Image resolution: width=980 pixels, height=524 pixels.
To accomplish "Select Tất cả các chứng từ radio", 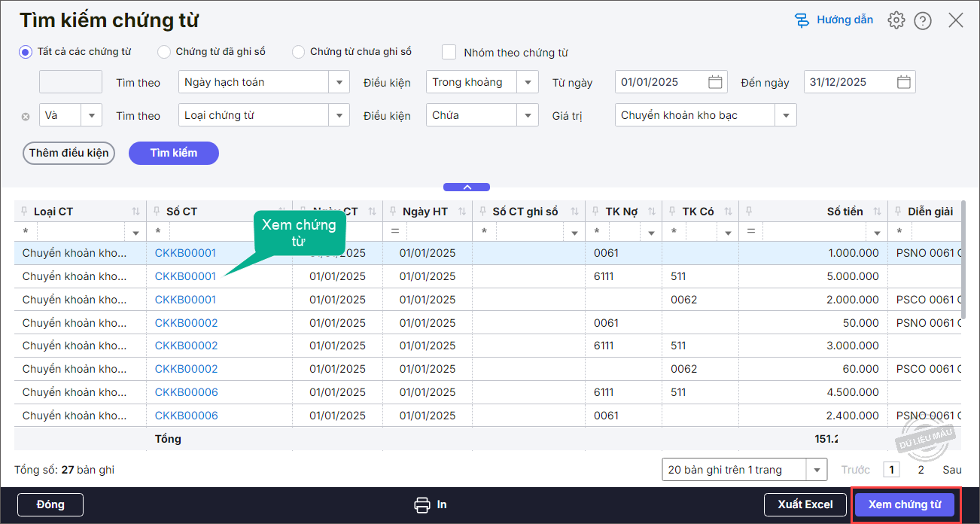I will 26,52.
